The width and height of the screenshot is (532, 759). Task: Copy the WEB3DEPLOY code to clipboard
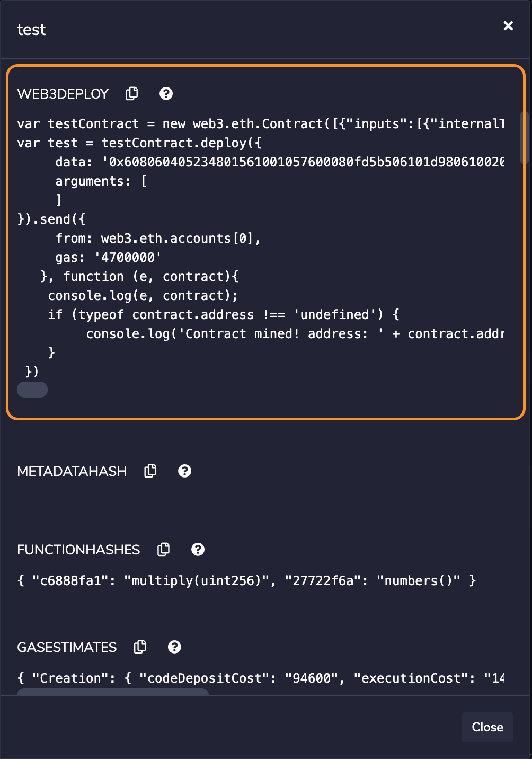click(132, 94)
